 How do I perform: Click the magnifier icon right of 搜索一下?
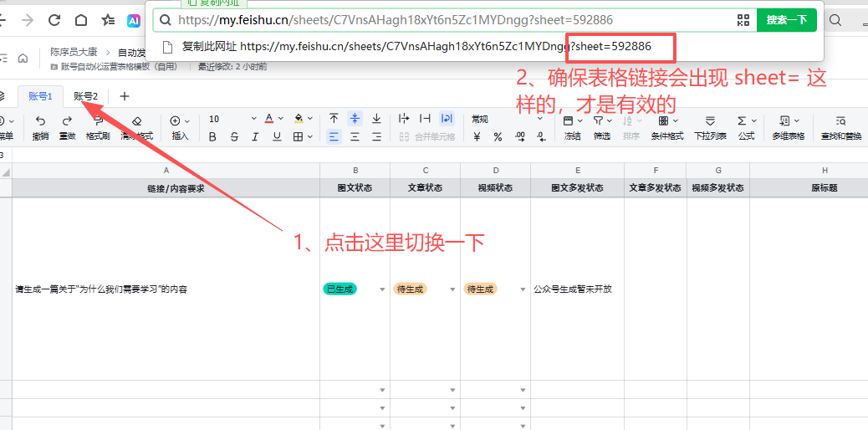[835, 21]
